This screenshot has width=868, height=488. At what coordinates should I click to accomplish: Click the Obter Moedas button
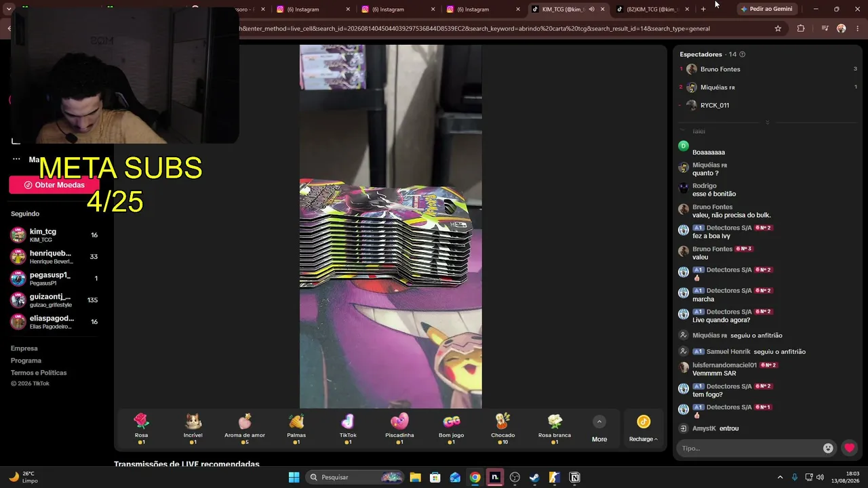click(54, 185)
